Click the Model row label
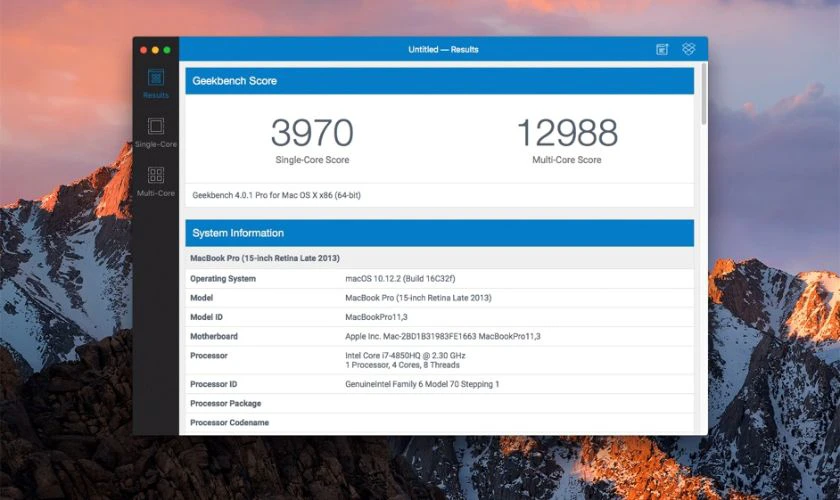Viewport: 840px width, 500px height. point(201,298)
